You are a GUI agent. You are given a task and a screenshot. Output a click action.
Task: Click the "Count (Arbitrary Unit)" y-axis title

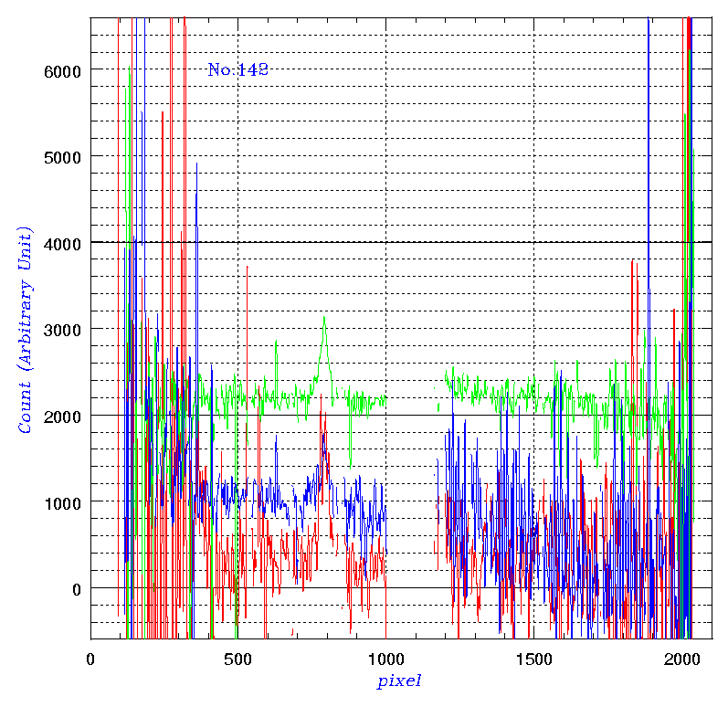(26, 329)
